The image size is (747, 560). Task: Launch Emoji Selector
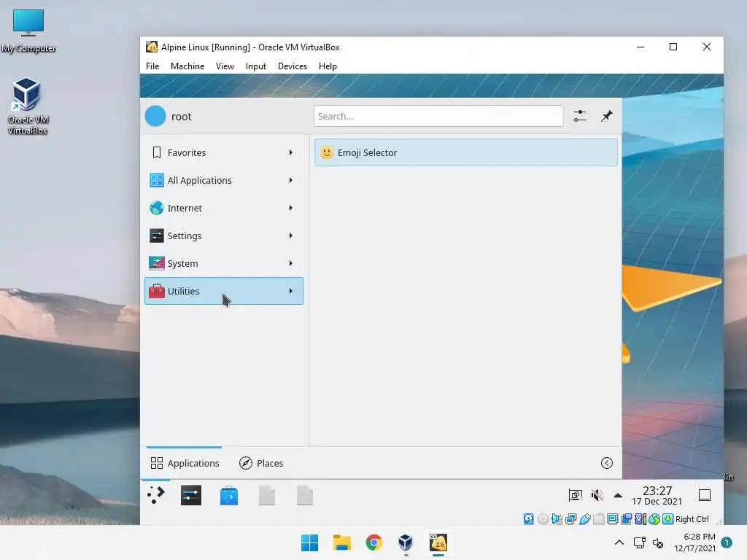click(x=466, y=152)
